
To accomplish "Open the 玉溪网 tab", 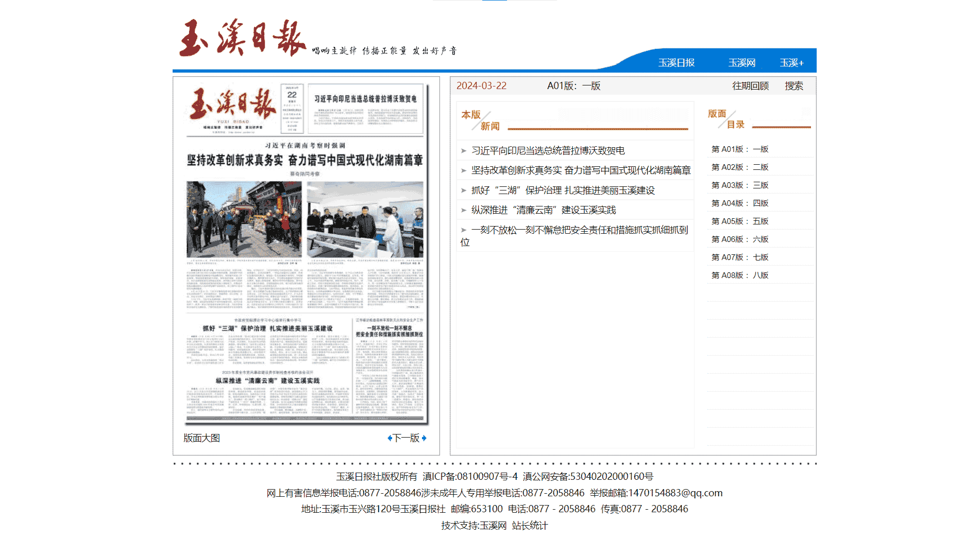I will click(742, 63).
